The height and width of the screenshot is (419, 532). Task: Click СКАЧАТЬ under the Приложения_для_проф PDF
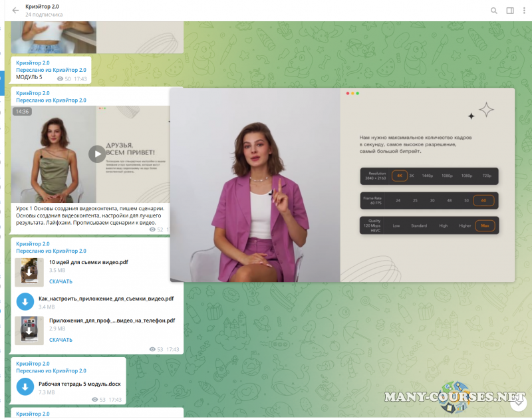click(61, 340)
